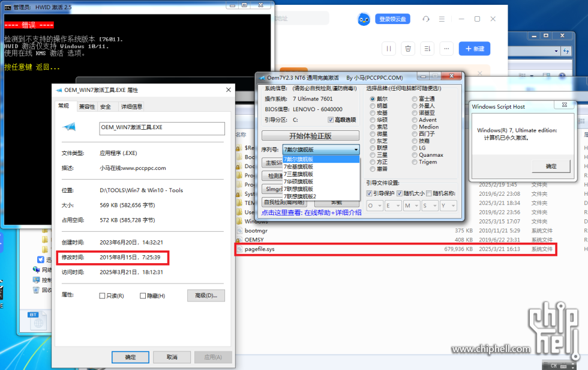Click the paper plane icon in properties dialog
The height and width of the screenshot is (370, 588).
(69, 127)
